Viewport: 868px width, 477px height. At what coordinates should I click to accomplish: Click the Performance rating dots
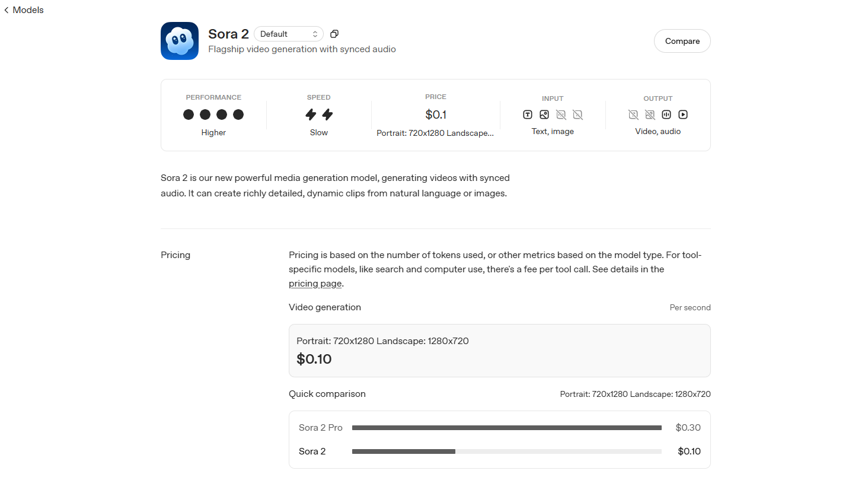click(x=213, y=115)
